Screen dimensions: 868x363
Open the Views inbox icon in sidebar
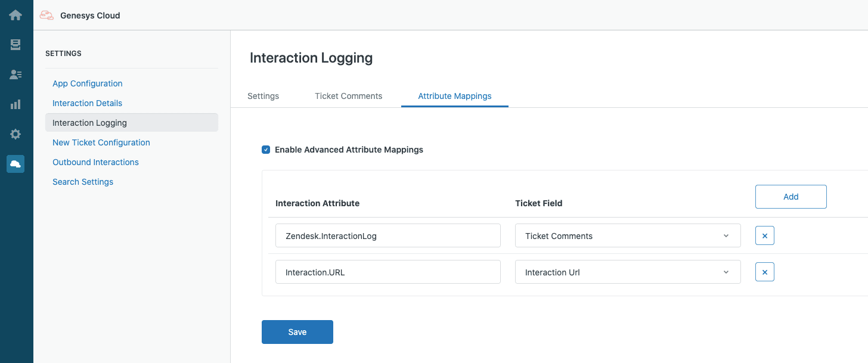coord(15,45)
